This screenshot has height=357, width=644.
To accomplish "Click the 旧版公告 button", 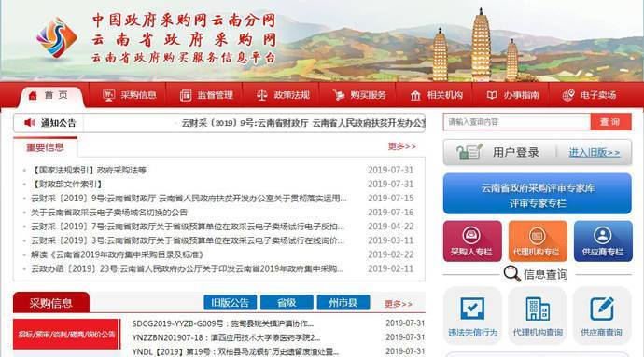I will tap(230, 303).
